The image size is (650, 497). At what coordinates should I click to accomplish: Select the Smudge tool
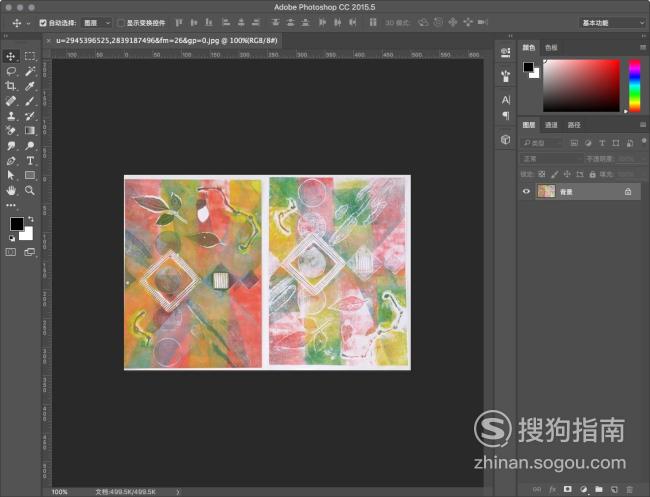click(11, 145)
